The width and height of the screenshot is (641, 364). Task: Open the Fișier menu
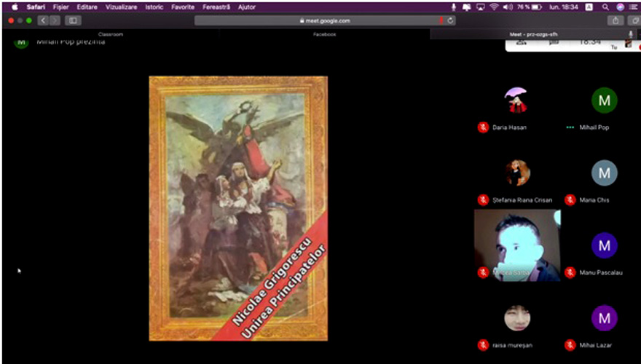61,7
